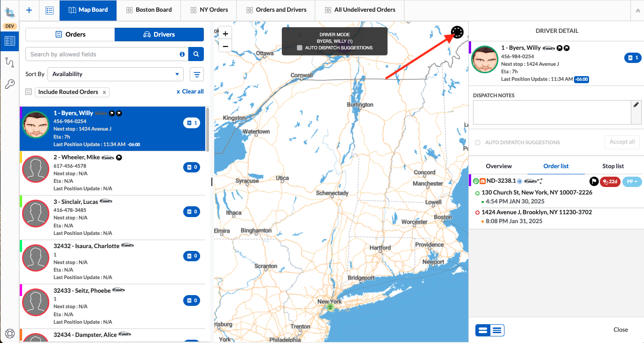The height and width of the screenshot is (343, 644).
Task: Switch to two-row layout view icon
Action: [x=482, y=330]
